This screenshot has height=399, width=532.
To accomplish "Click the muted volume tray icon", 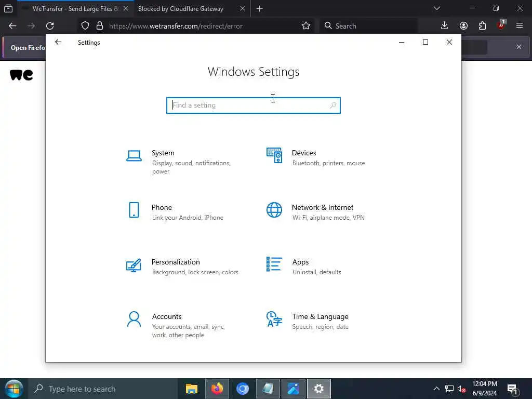I will pos(461,389).
